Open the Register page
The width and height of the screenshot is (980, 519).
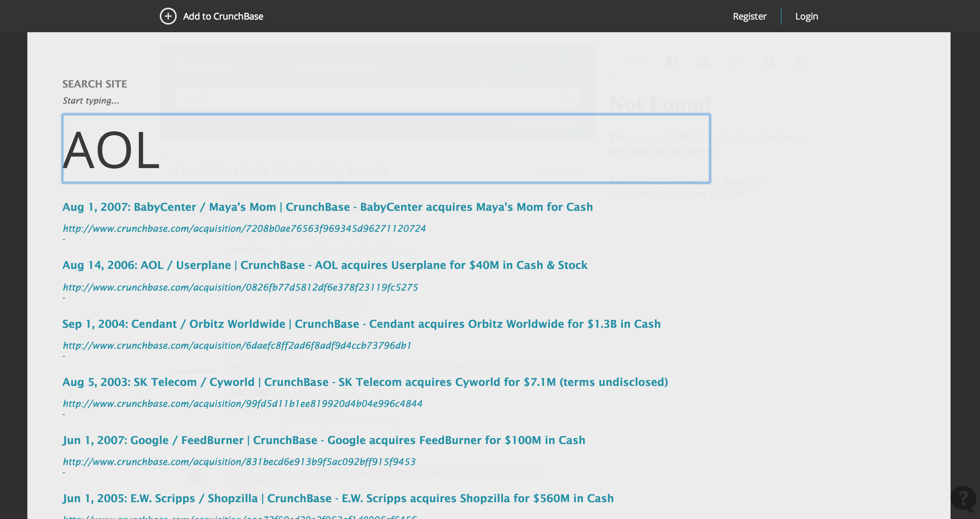[x=749, y=16]
